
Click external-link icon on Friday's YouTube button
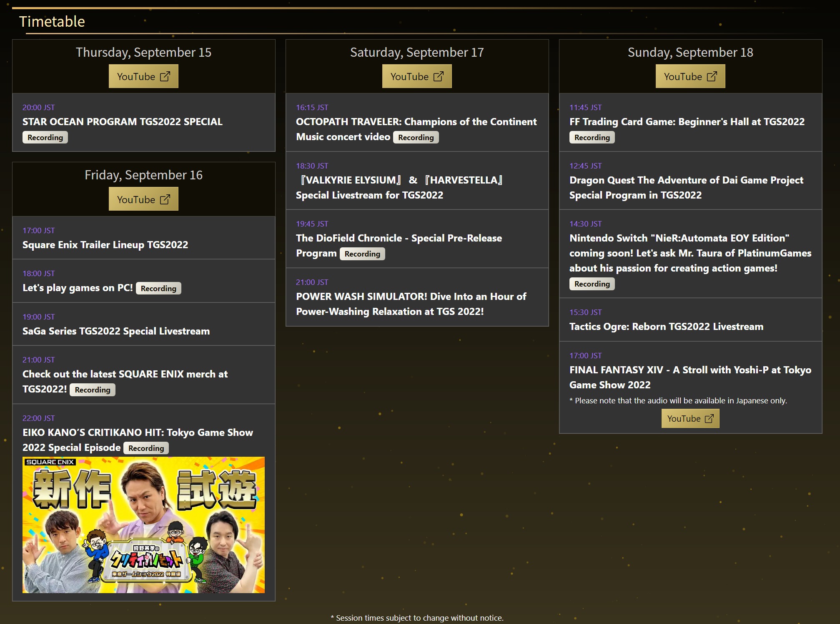pyautogui.click(x=165, y=199)
